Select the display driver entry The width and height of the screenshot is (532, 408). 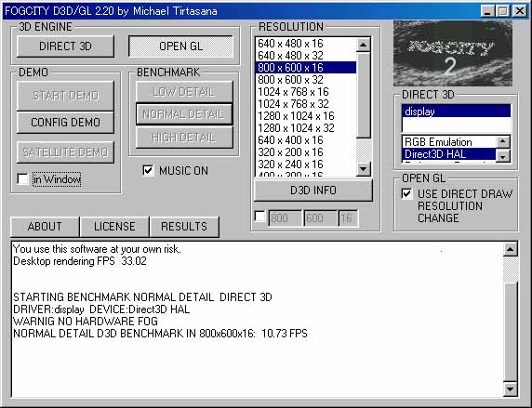coord(456,112)
